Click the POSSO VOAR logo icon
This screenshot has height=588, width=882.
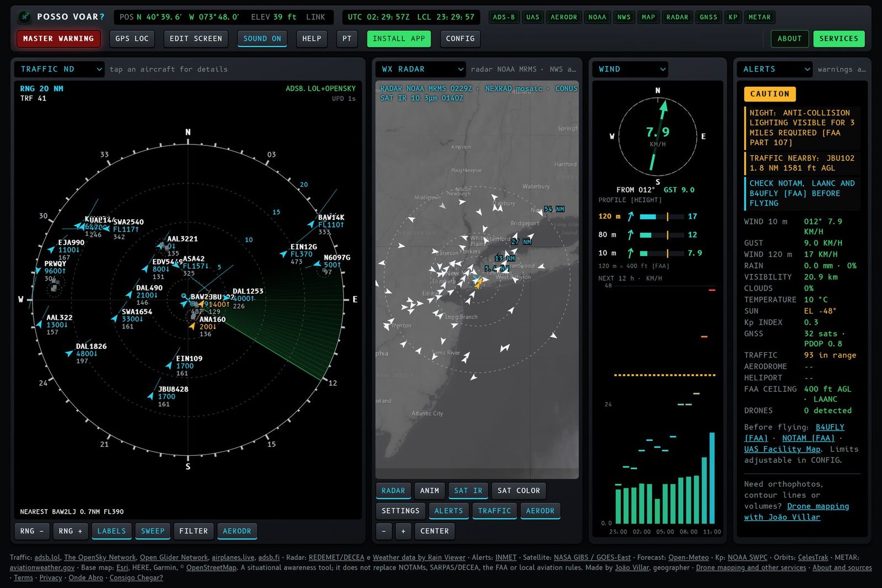[24, 17]
